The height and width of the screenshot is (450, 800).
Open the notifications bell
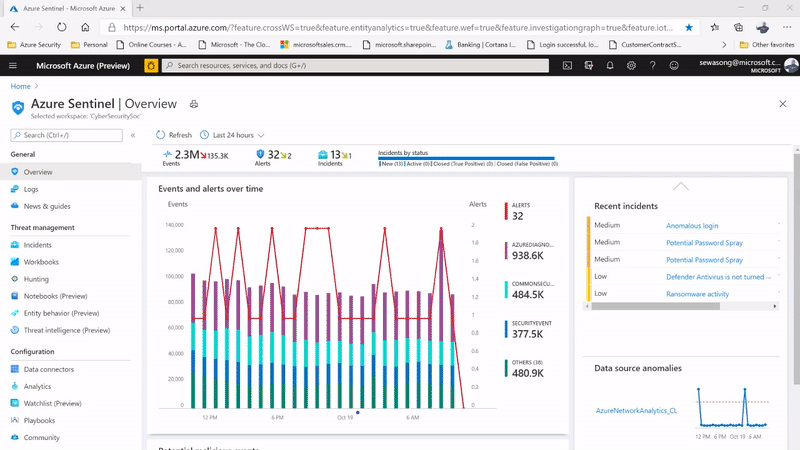(x=610, y=66)
